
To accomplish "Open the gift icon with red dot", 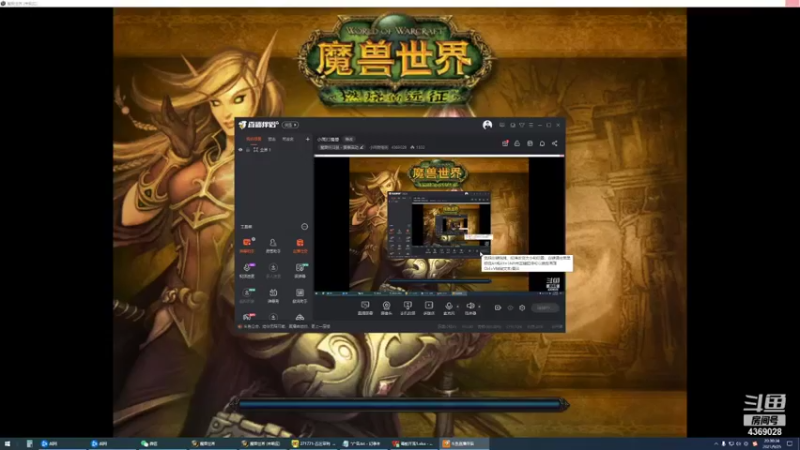I will (x=505, y=143).
